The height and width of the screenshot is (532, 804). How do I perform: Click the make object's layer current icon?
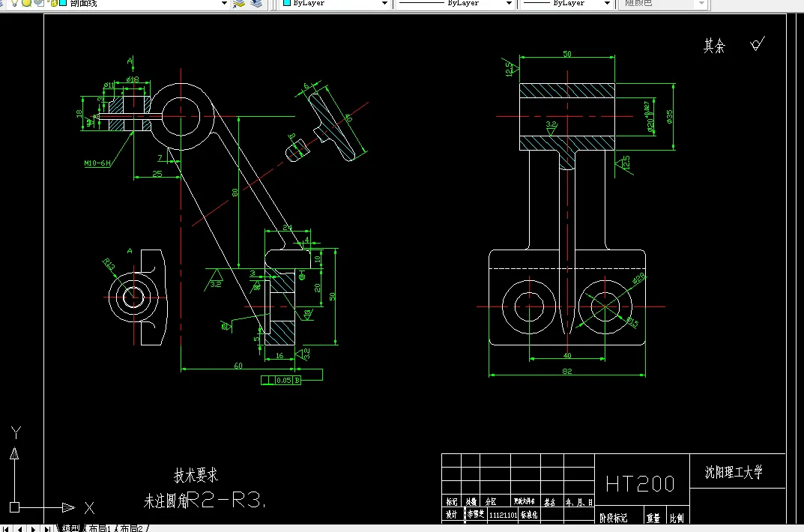click(x=239, y=3)
